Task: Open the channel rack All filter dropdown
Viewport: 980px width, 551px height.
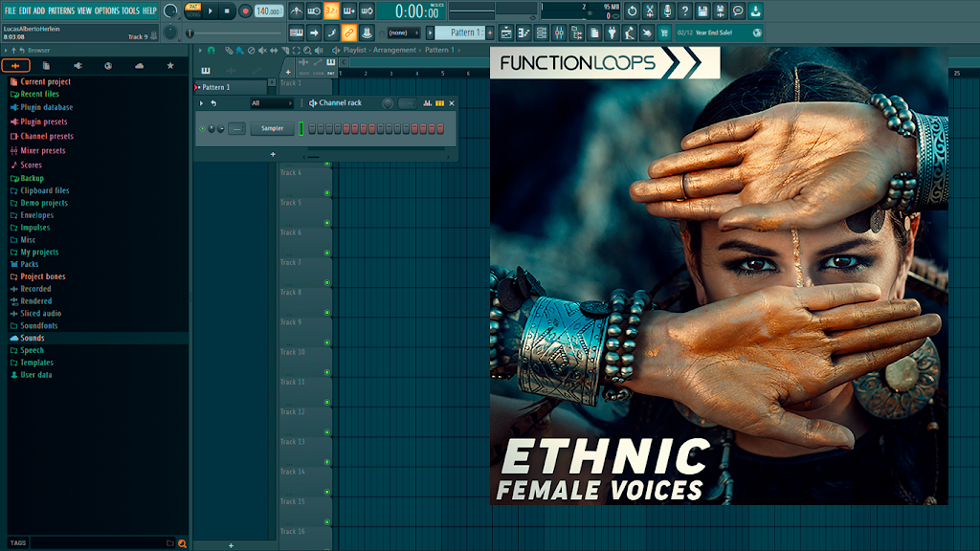Action: [x=271, y=103]
